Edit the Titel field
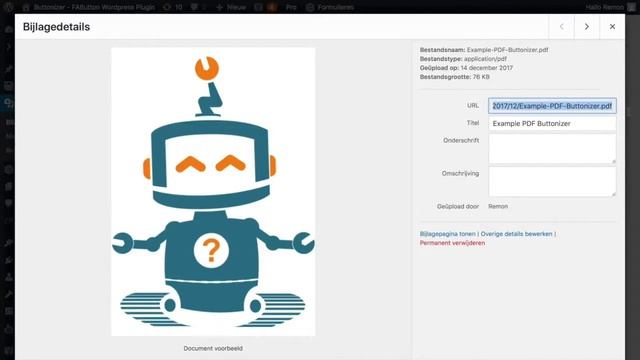 click(x=552, y=123)
